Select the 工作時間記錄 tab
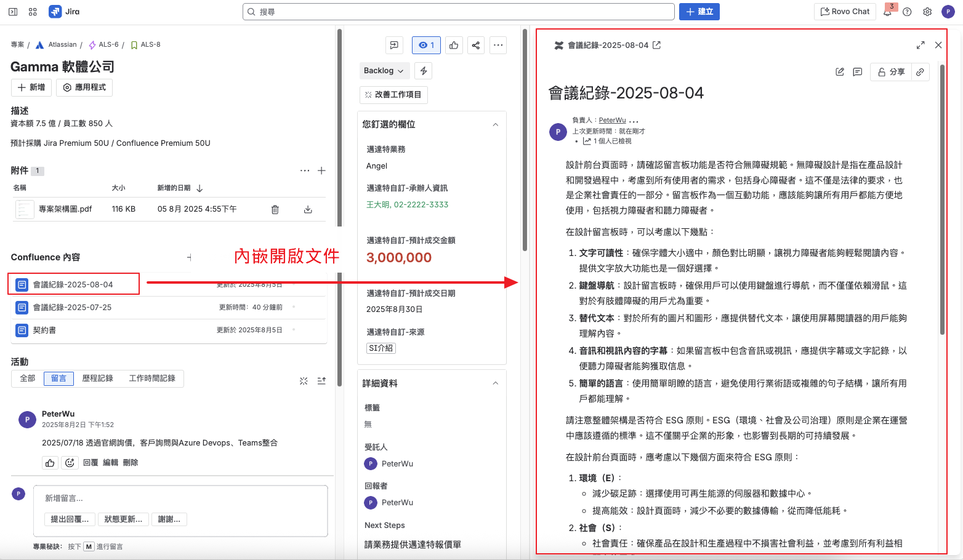This screenshot has height=560, width=963. pos(152,378)
